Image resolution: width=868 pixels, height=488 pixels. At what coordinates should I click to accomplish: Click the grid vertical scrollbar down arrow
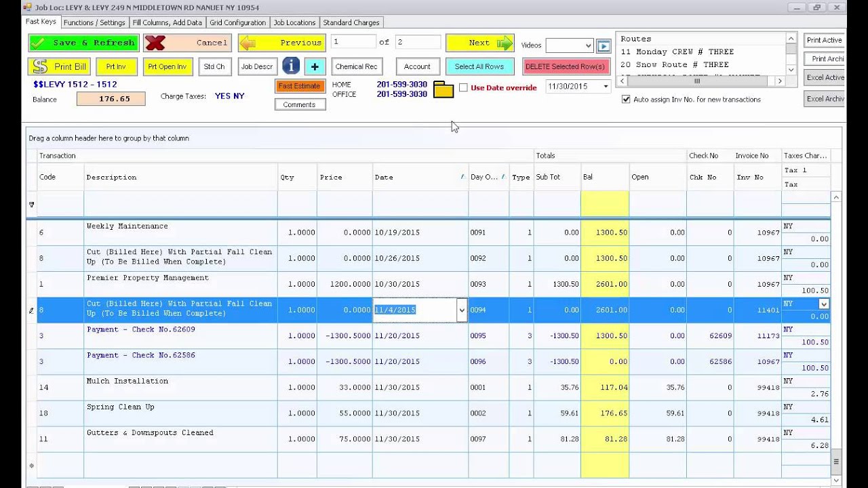(836, 480)
